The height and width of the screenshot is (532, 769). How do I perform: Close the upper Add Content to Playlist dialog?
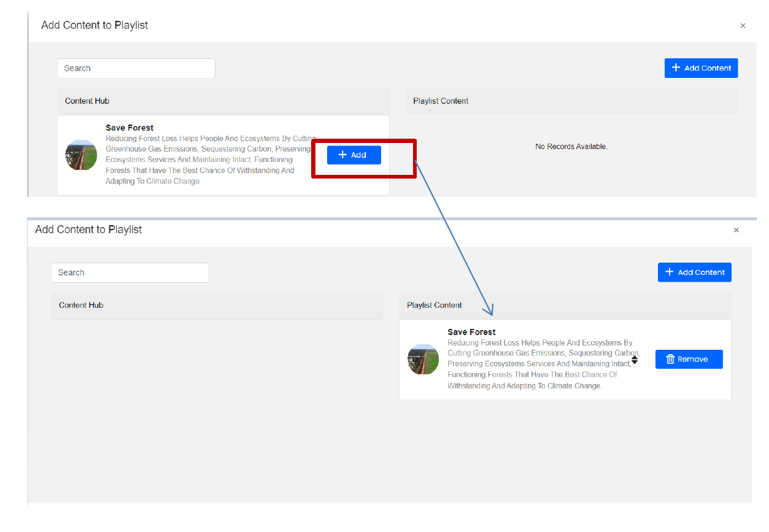tap(743, 26)
